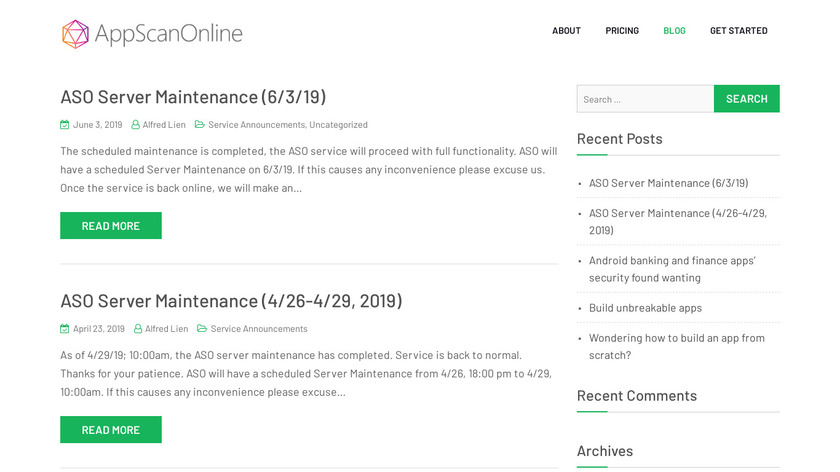Open the About menu item

click(566, 31)
